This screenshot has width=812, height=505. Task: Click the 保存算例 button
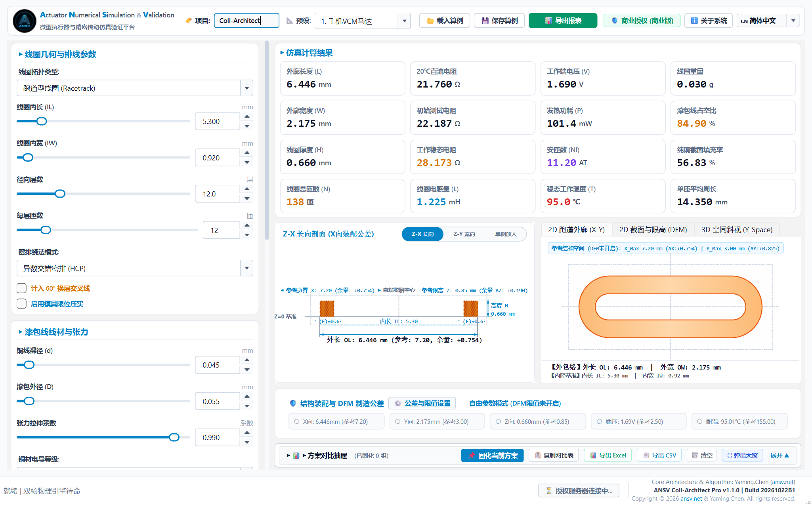click(x=499, y=21)
